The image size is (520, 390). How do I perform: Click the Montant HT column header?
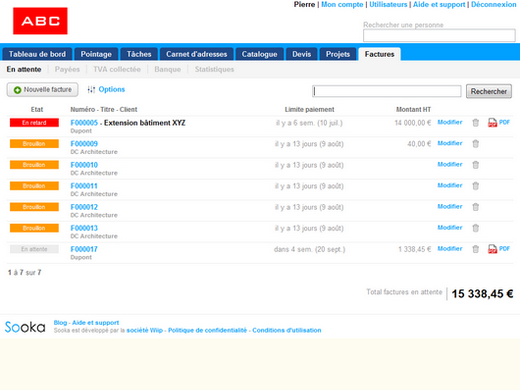coord(413,109)
